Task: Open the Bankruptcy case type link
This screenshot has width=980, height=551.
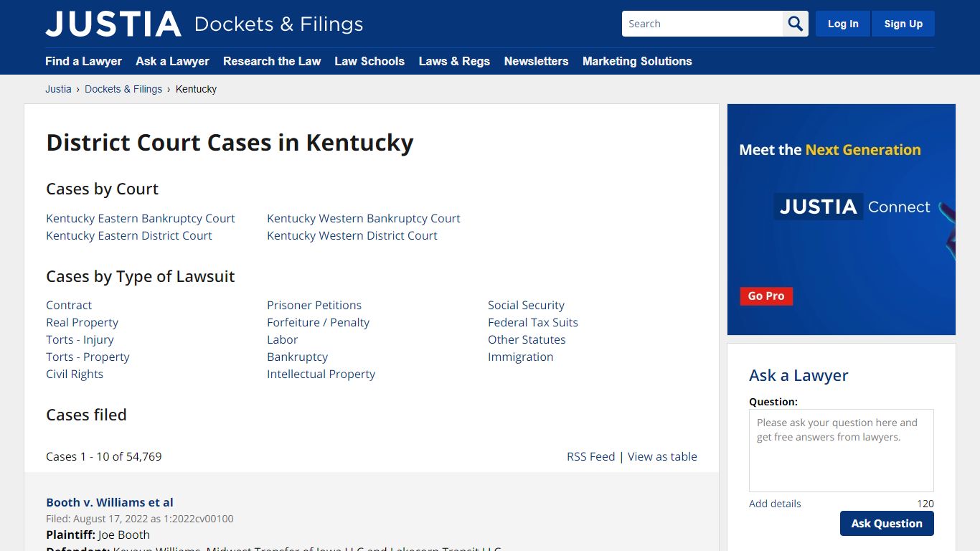Action: click(x=297, y=357)
